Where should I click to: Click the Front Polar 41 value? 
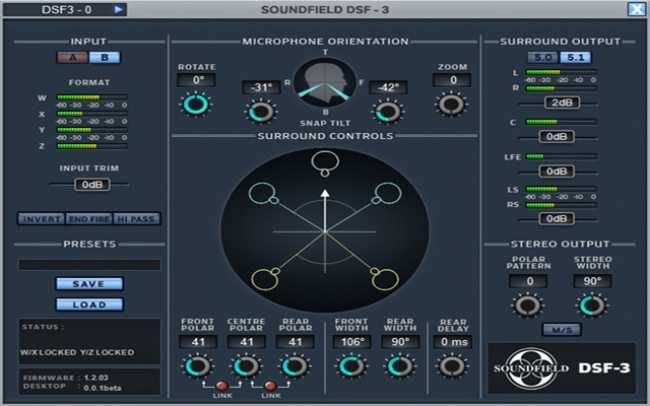click(198, 342)
